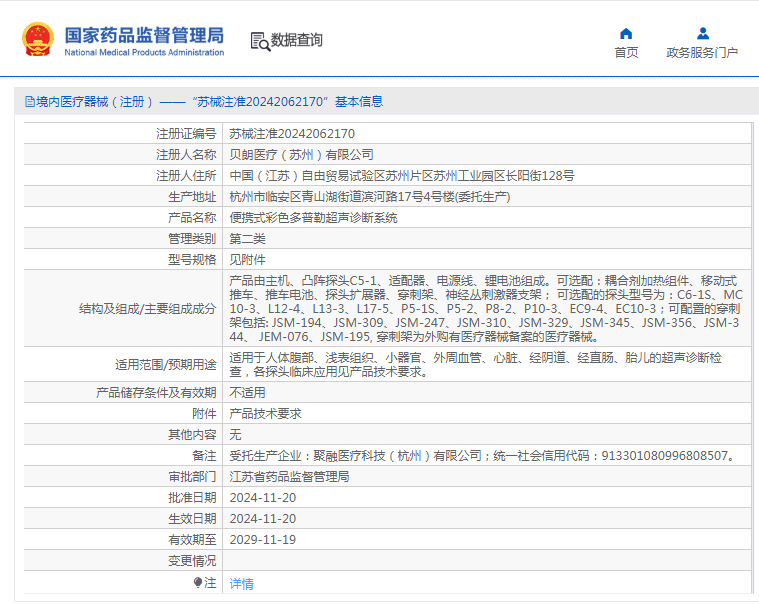
Task: Click 注册人名称 row label
Action: pos(186,155)
